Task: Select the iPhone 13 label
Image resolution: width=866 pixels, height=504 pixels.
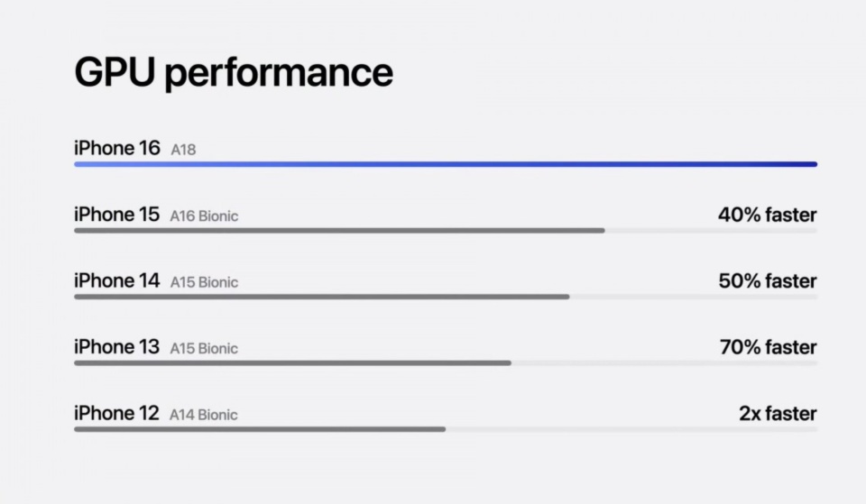Action: click(x=117, y=347)
